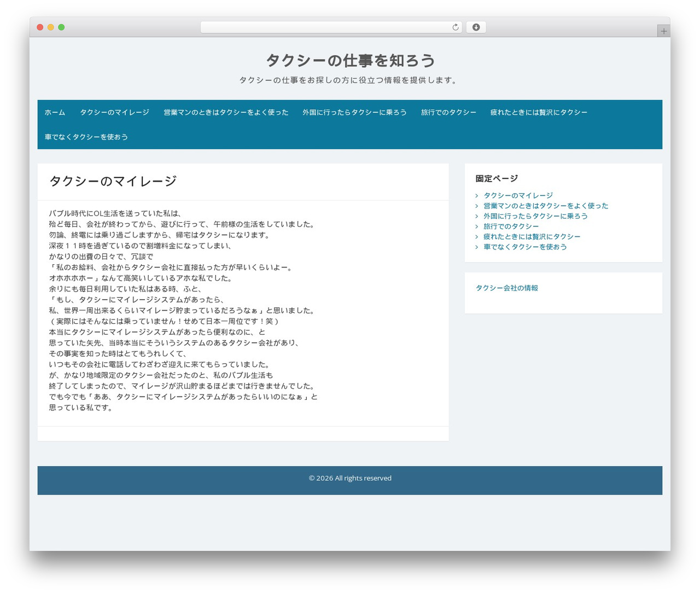Screen dimensions: 700x593
Task: Click the red close window button
Action: click(40, 27)
